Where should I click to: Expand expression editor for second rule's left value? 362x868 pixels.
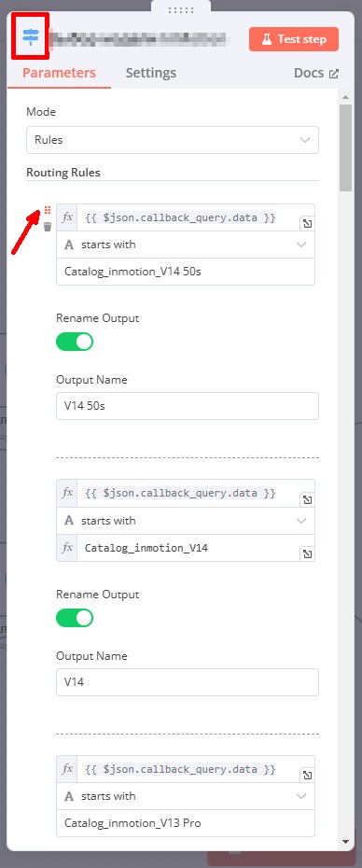click(x=307, y=500)
